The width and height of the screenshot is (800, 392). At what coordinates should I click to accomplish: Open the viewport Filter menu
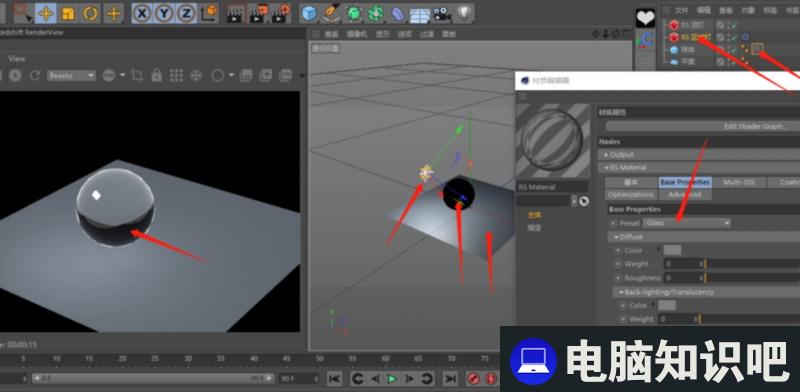click(427, 34)
